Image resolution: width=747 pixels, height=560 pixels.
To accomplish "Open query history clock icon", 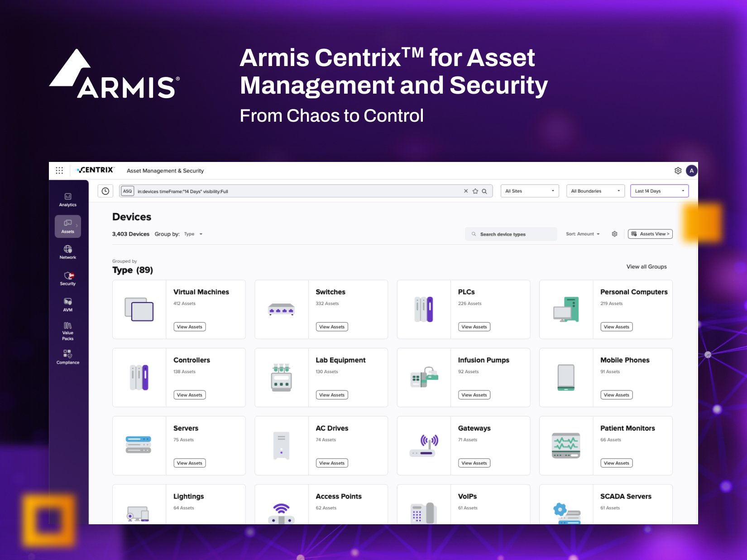I will (x=105, y=191).
